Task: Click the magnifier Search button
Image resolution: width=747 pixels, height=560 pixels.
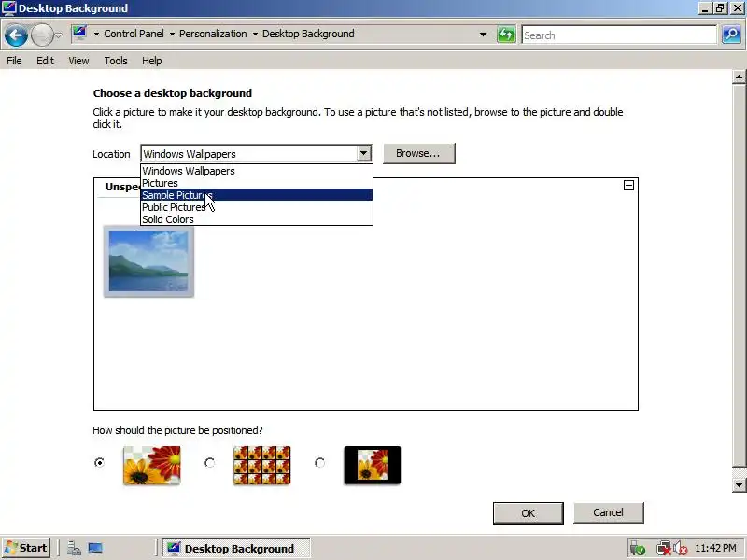Action: pyautogui.click(x=731, y=35)
